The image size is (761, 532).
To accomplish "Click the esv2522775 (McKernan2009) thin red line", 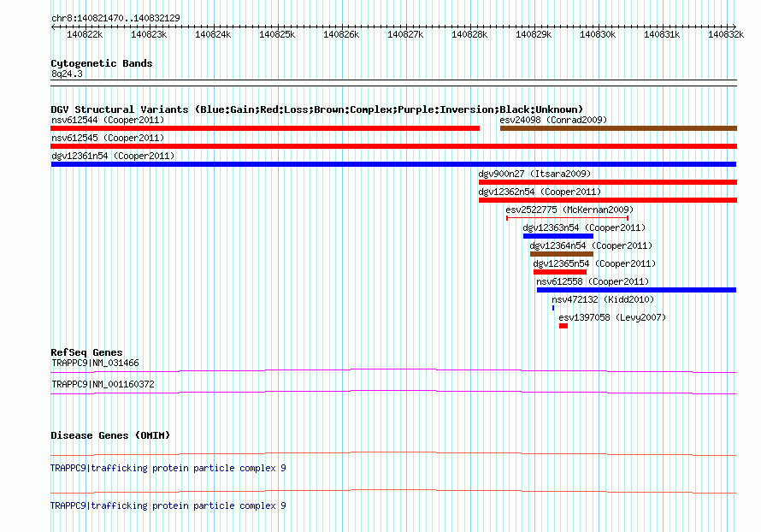I will tap(568, 218).
